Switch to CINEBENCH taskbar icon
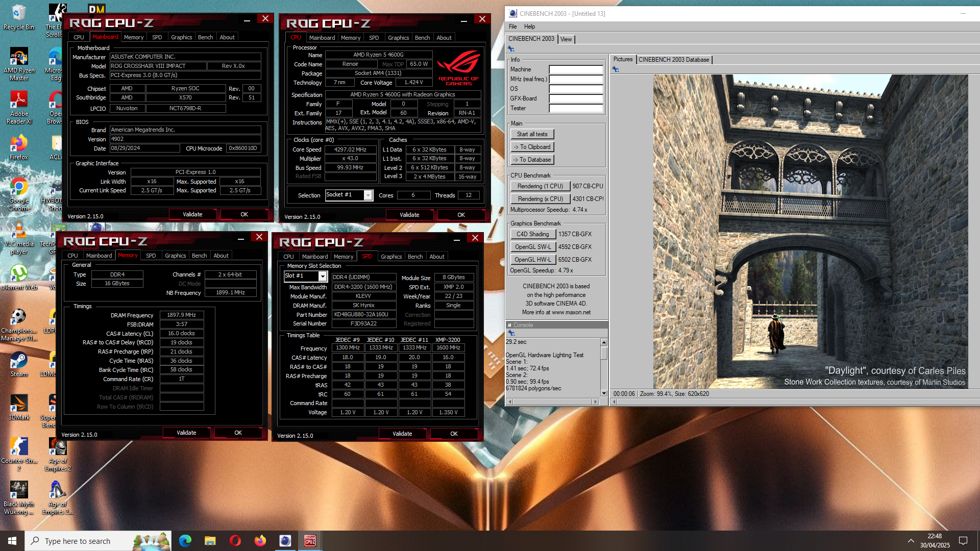 [285, 541]
